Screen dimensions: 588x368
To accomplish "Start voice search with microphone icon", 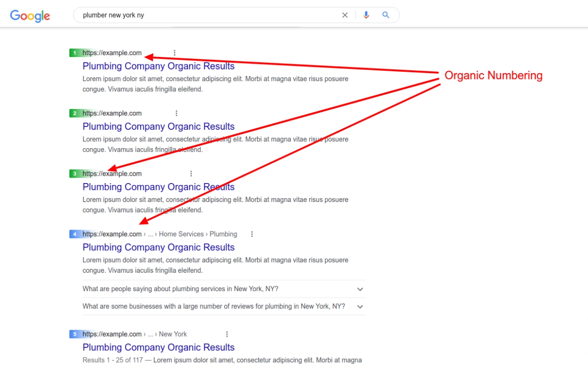I will (366, 15).
